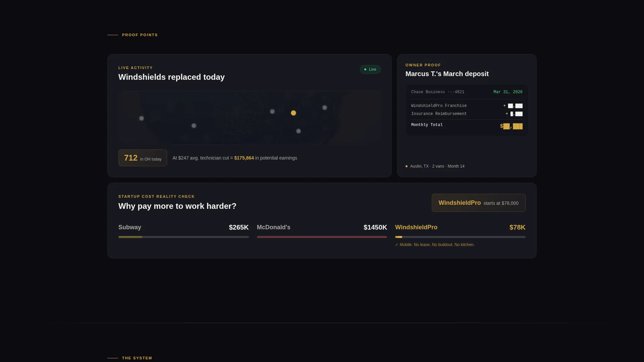Image resolution: width=644 pixels, height=362 pixels.
Task: Click the highlighted gold map dot
Action: click(293, 113)
